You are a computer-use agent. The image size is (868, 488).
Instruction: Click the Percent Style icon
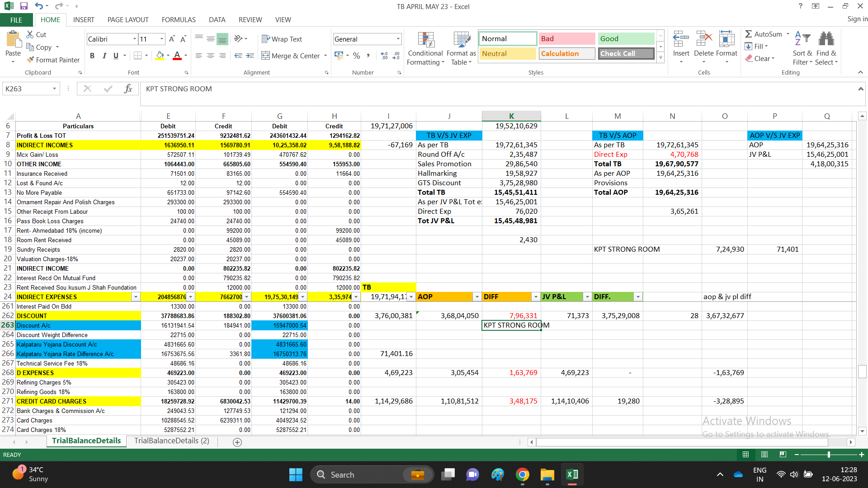point(357,56)
